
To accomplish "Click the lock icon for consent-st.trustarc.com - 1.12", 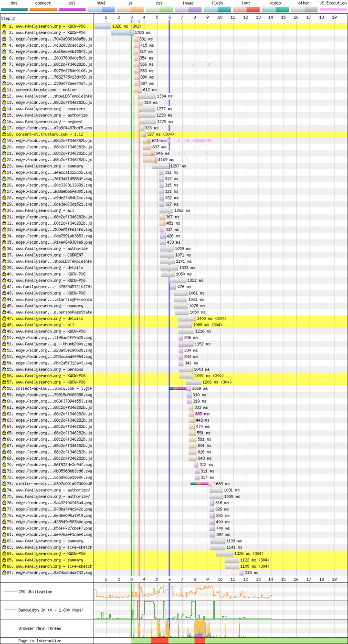I will (4, 134).
